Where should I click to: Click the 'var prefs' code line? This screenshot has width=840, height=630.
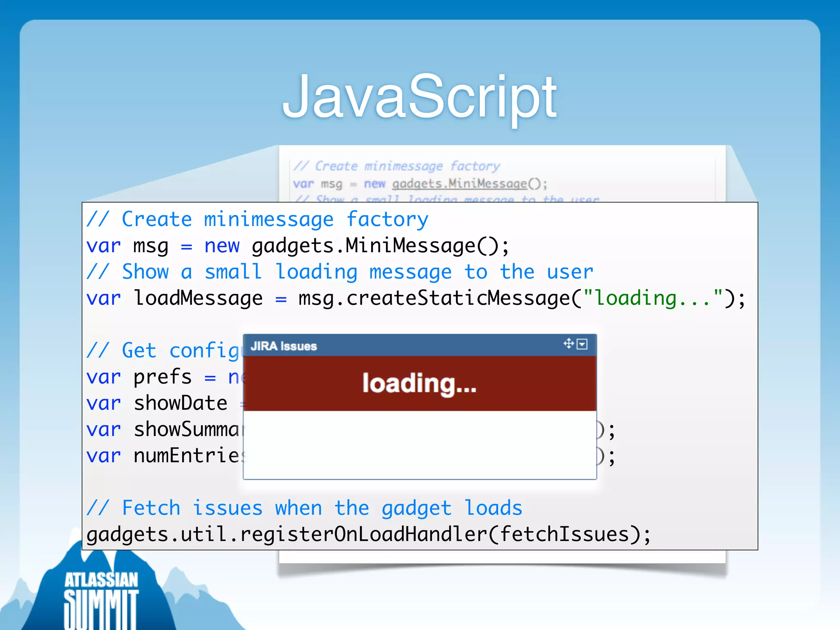[x=165, y=377]
